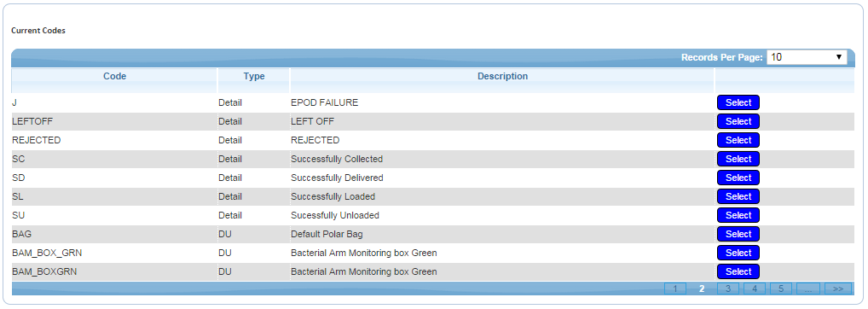Sort by the Code column header

point(114,77)
